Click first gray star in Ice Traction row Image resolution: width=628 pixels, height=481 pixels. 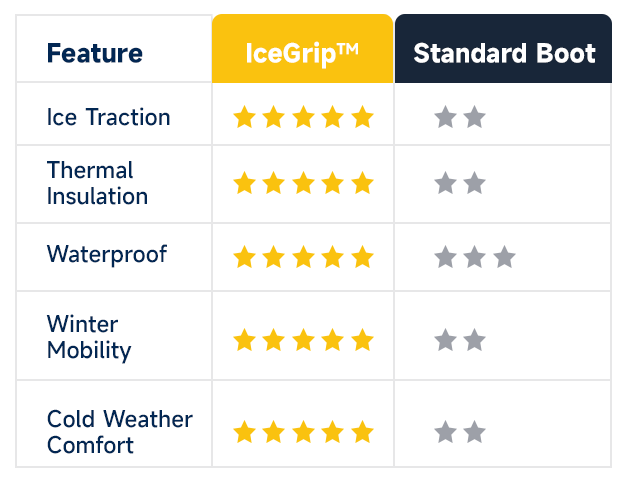click(x=445, y=117)
